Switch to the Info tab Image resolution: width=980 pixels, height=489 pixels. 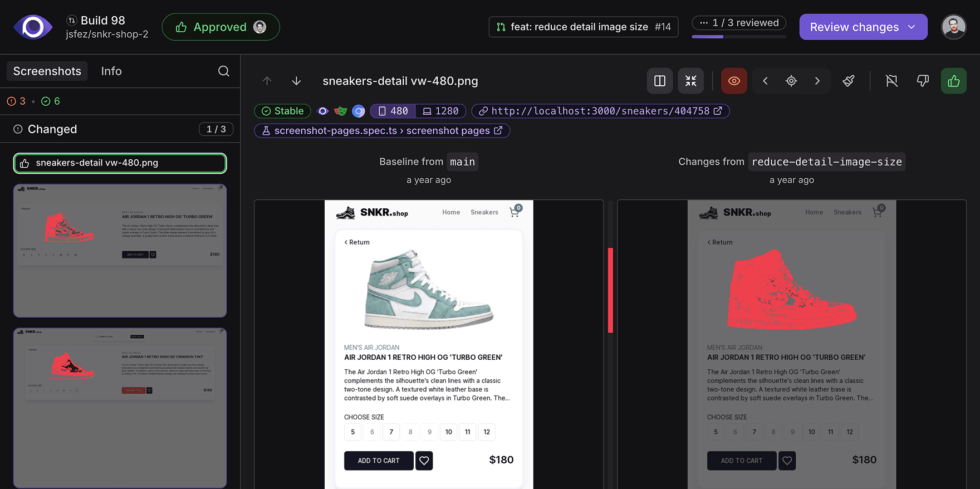111,71
